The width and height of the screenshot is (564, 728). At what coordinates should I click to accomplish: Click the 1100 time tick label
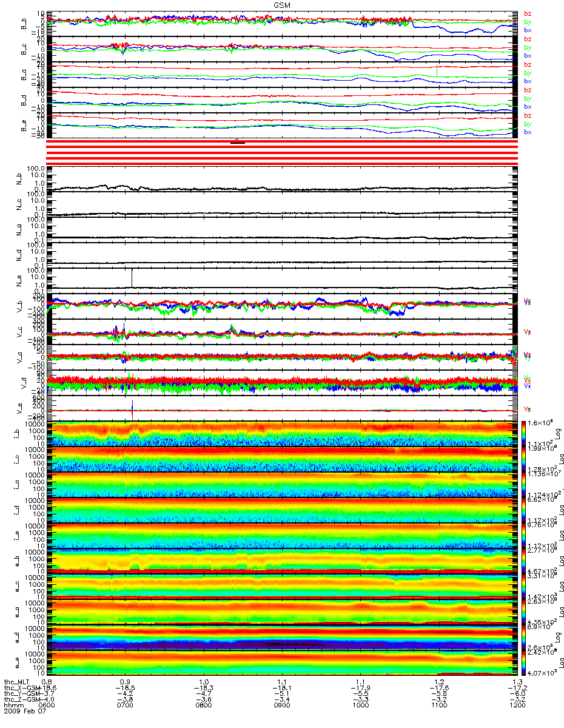[438, 706]
